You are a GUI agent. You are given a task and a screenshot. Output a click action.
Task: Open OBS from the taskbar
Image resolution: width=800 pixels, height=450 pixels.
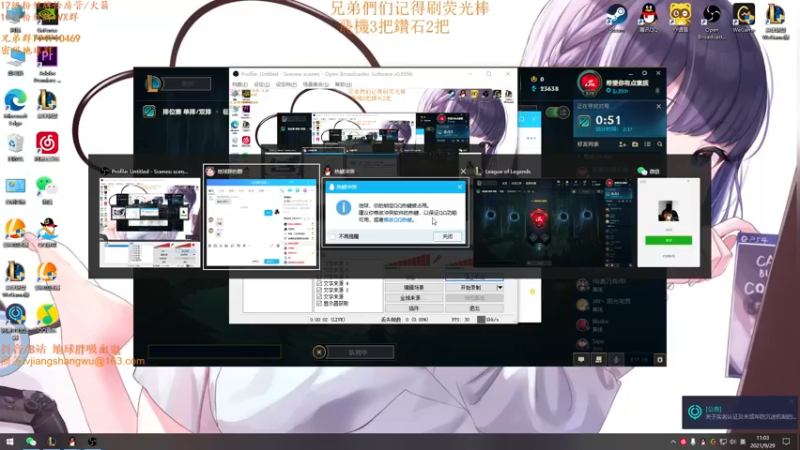(92, 441)
